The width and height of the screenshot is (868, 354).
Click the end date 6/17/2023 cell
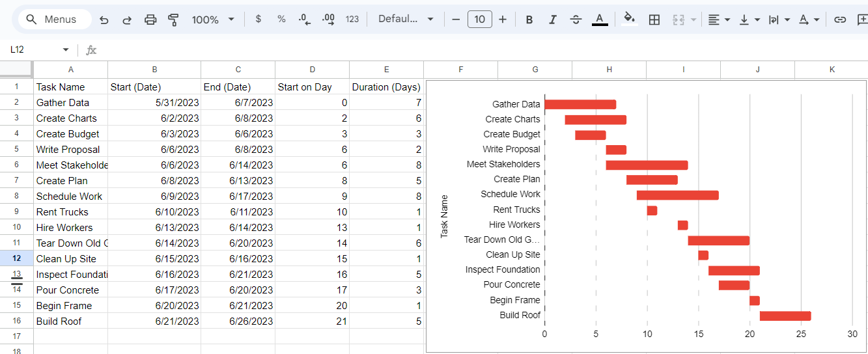[238, 196]
